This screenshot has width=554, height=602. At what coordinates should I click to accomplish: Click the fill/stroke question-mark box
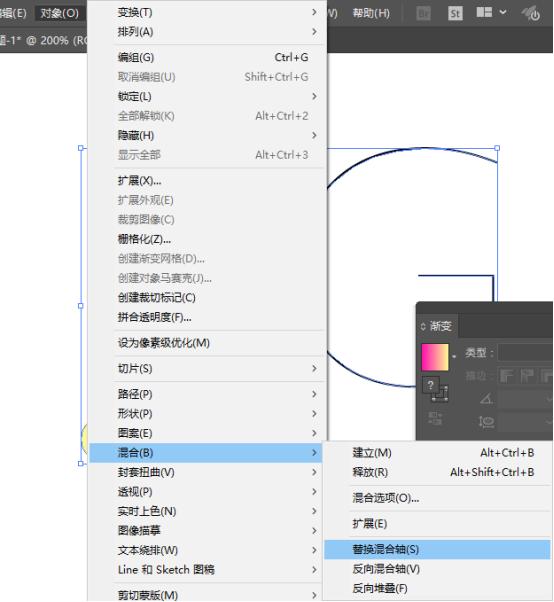click(x=431, y=385)
